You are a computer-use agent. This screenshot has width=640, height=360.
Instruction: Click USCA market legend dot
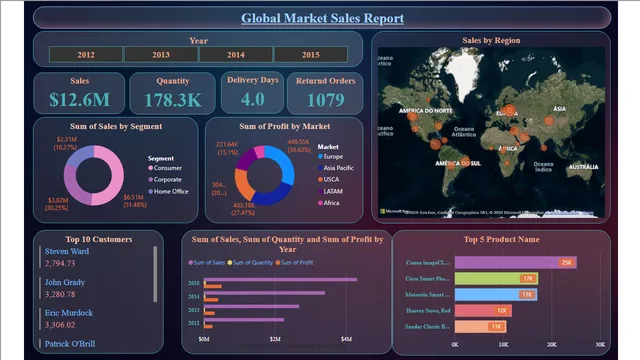(320, 179)
